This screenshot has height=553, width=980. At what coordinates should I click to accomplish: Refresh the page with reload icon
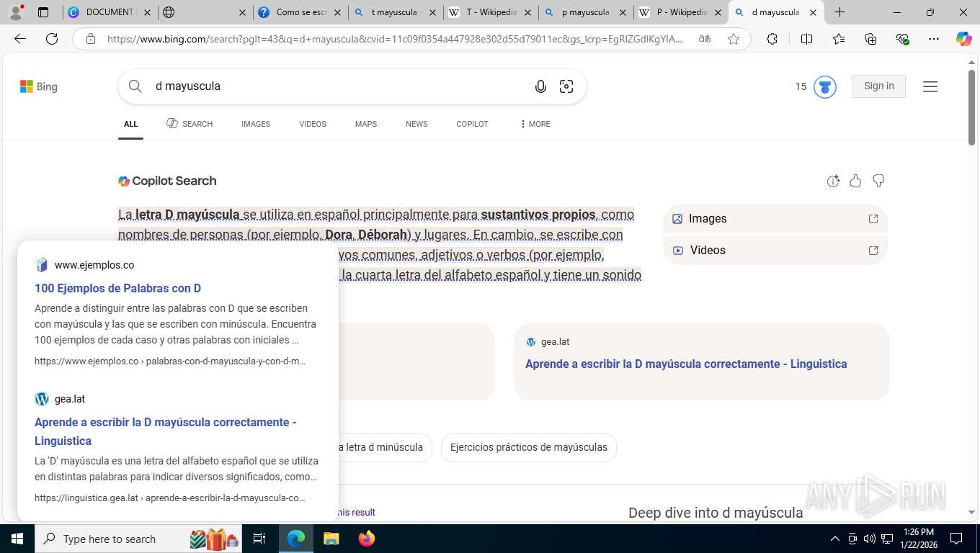[x=52, y=39]
